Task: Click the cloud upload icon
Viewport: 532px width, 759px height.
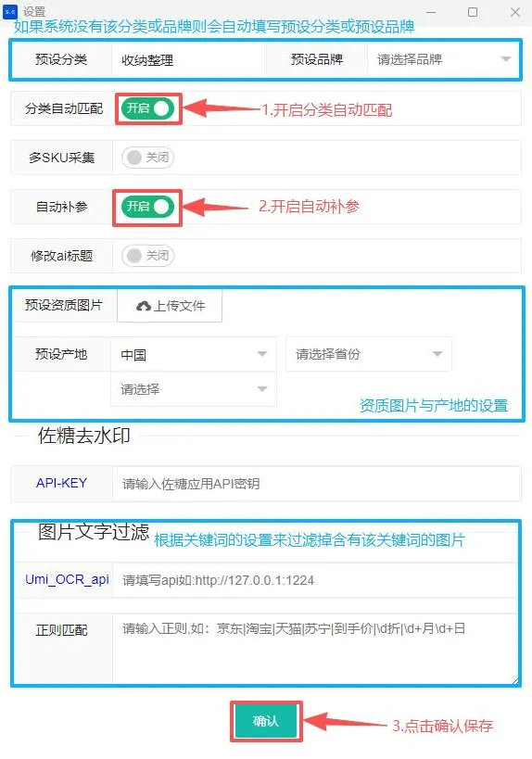Action: [144, 306]
